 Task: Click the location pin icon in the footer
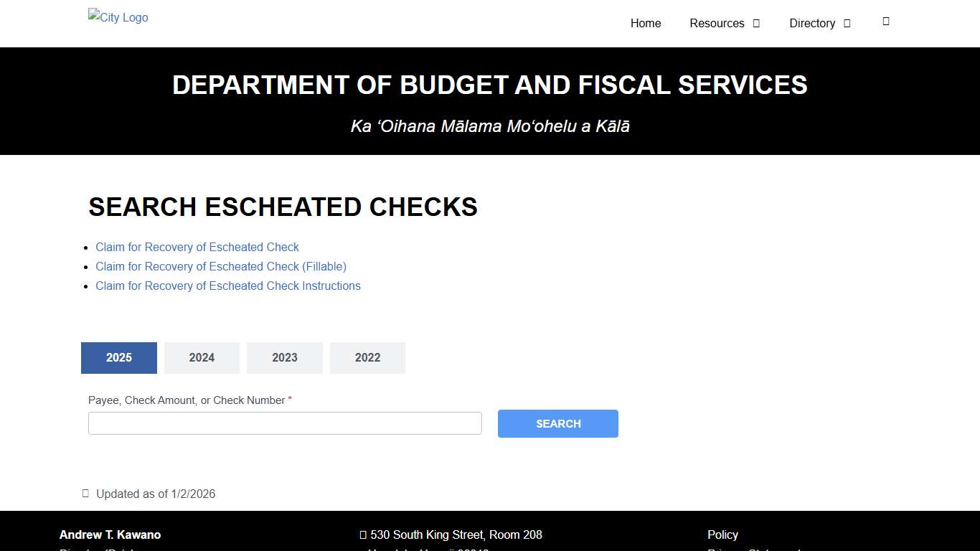pos(362,534)
